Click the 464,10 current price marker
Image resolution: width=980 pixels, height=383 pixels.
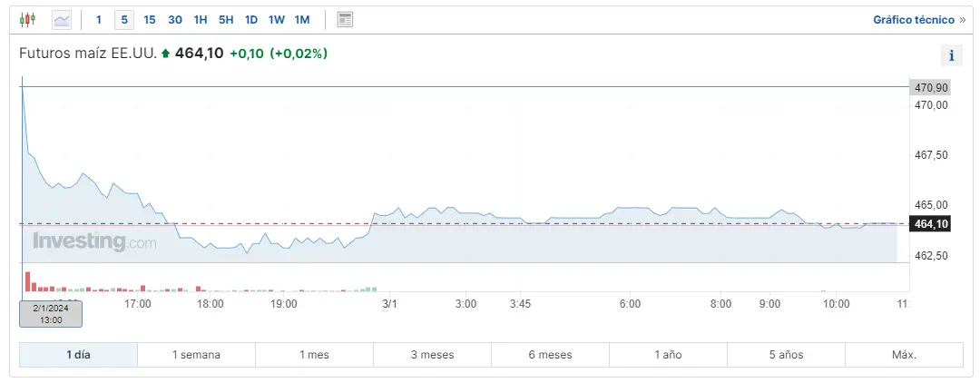pos(930,224)
